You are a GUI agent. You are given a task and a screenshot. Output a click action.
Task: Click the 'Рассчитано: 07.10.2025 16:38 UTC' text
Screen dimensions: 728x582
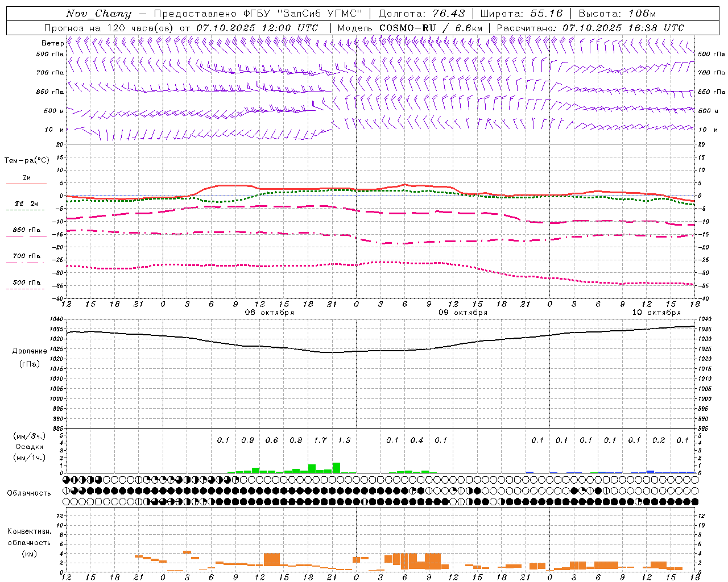tap(590, 28)
